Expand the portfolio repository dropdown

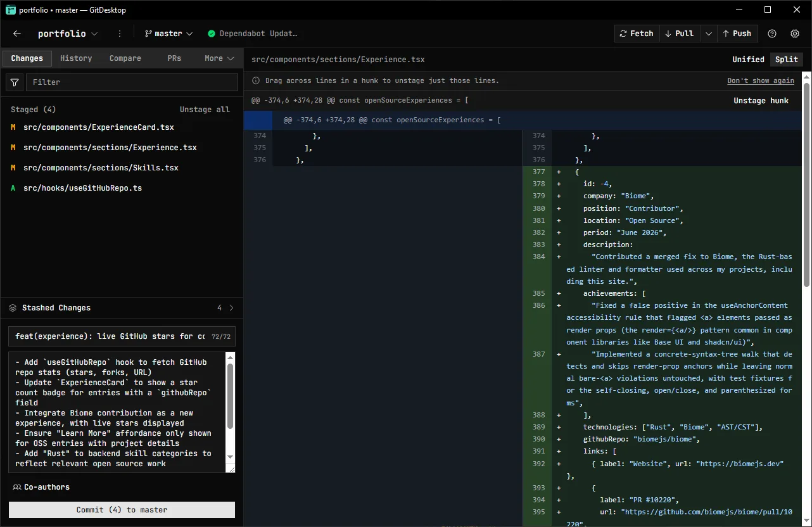click(68, 34)
